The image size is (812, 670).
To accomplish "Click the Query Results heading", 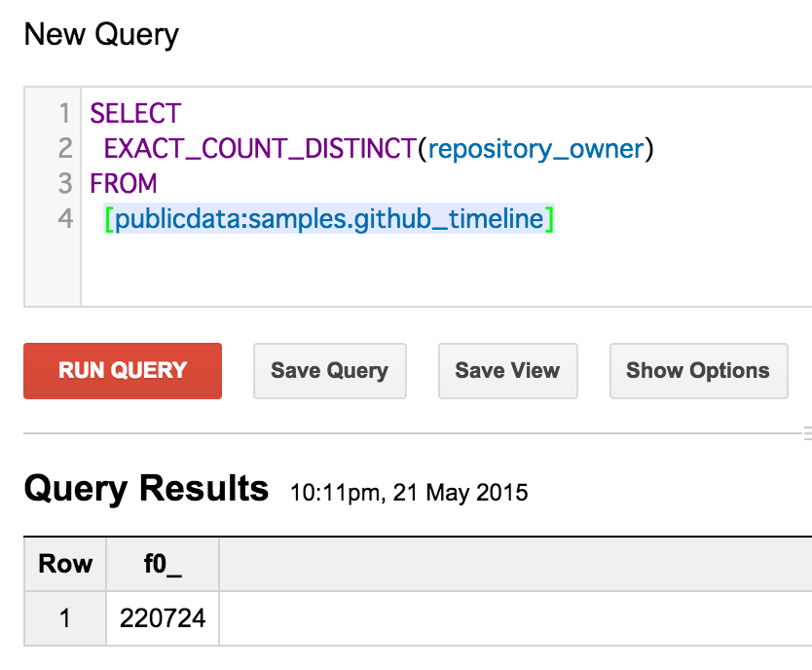I will pyautogui.click(x=146, y=488).
